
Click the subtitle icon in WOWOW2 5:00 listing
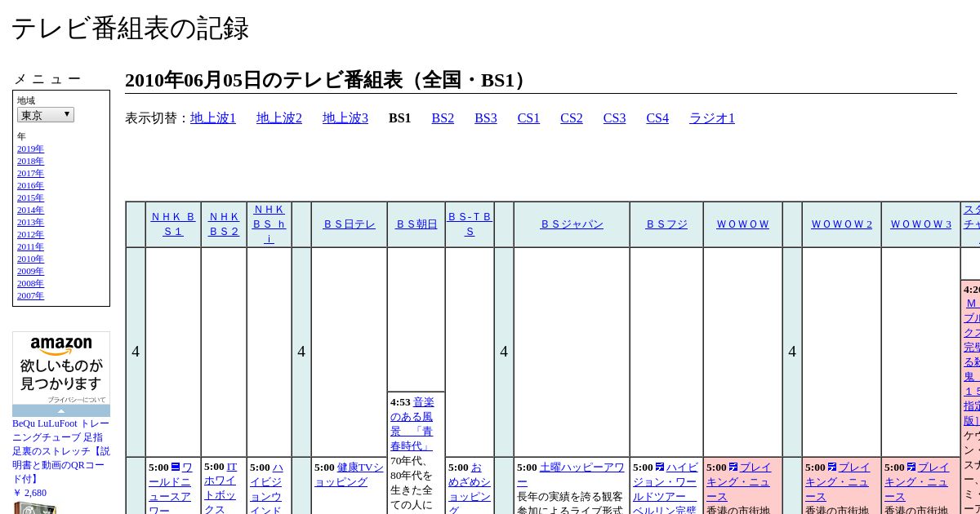coord(832,467)
